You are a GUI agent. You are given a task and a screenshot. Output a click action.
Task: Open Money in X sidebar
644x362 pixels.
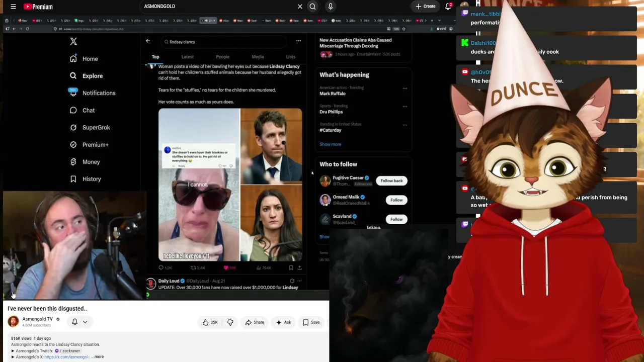[x=85, y=162]
